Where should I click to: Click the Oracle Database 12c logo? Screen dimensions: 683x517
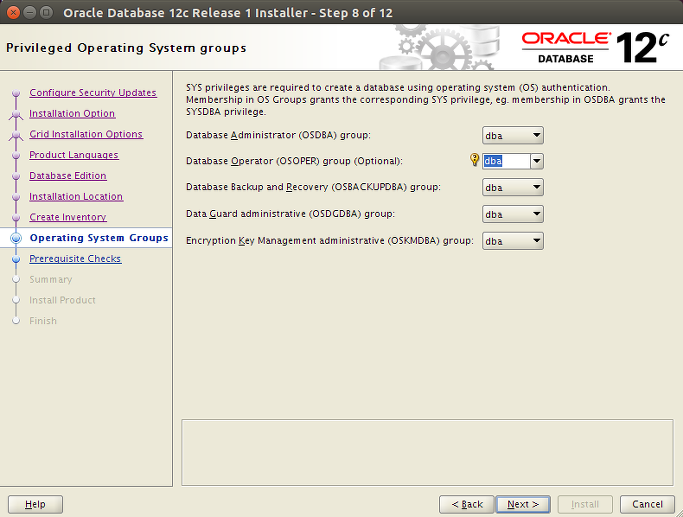click(595, 47)
